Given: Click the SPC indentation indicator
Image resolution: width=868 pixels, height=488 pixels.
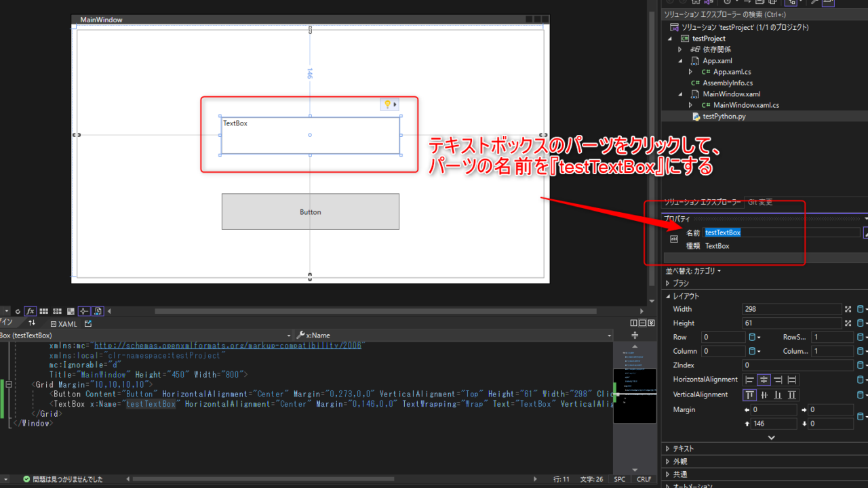Looking at the screenshot, I should [620, 479].
